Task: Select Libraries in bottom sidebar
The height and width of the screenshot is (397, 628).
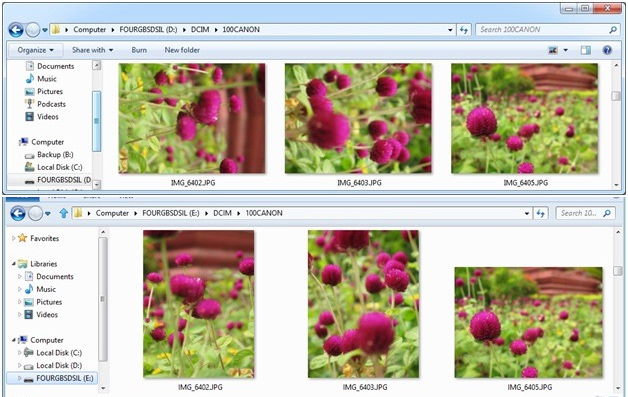Action: click(x=38, y=264)
